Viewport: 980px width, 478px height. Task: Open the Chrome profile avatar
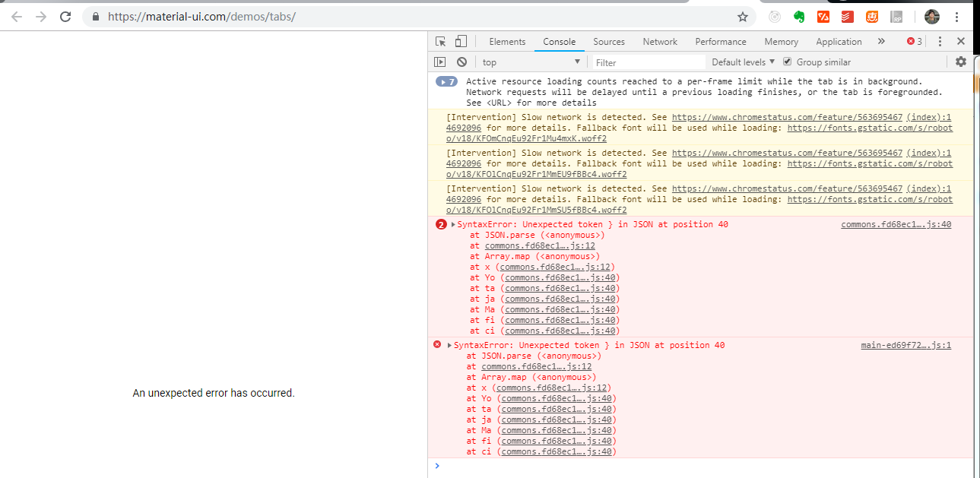pyautogui.click(x=931, y=16)
